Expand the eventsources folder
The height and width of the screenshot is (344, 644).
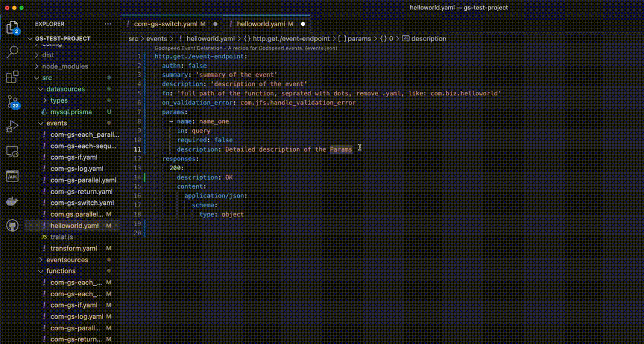67,260
